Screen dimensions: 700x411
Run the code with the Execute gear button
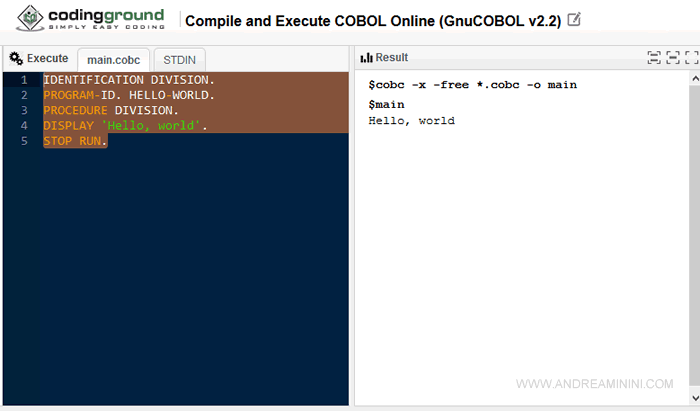pyautogui.click(x=39, y=58)
